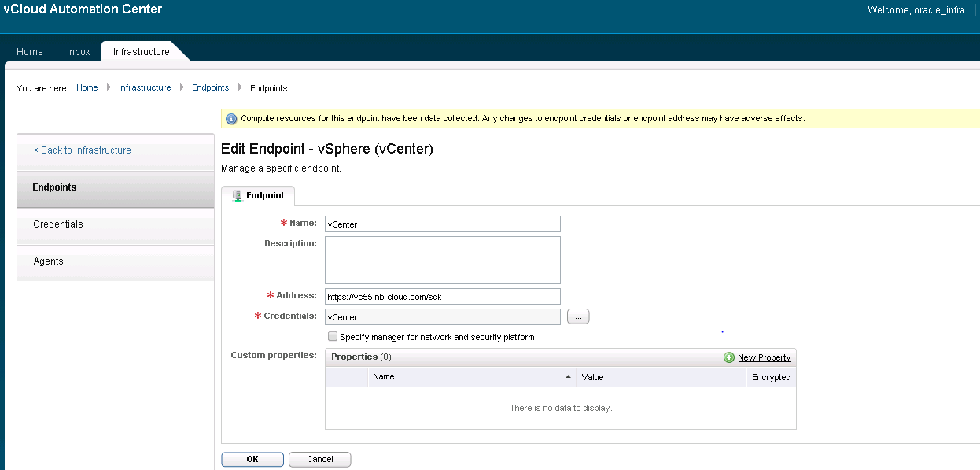
Task: Go back to Infrastructure from the sidebar
Action: pos(83,150)
